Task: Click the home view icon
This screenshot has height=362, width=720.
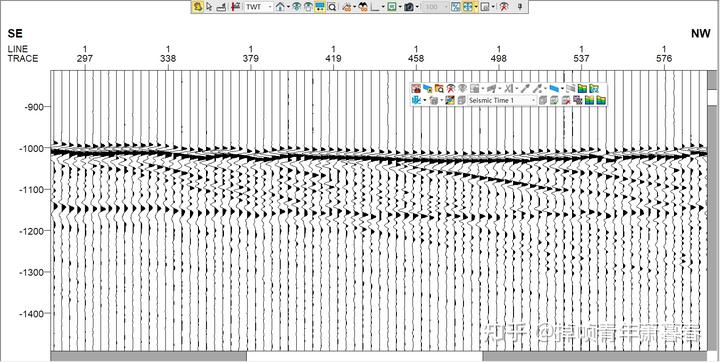Action: (280, 7)
